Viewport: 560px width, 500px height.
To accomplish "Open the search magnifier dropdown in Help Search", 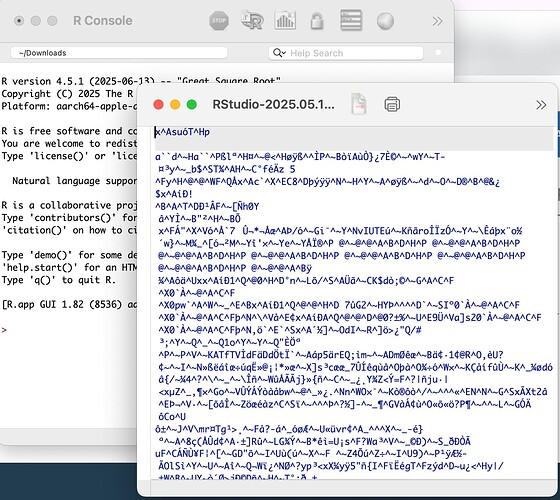I will pos(279,53).
